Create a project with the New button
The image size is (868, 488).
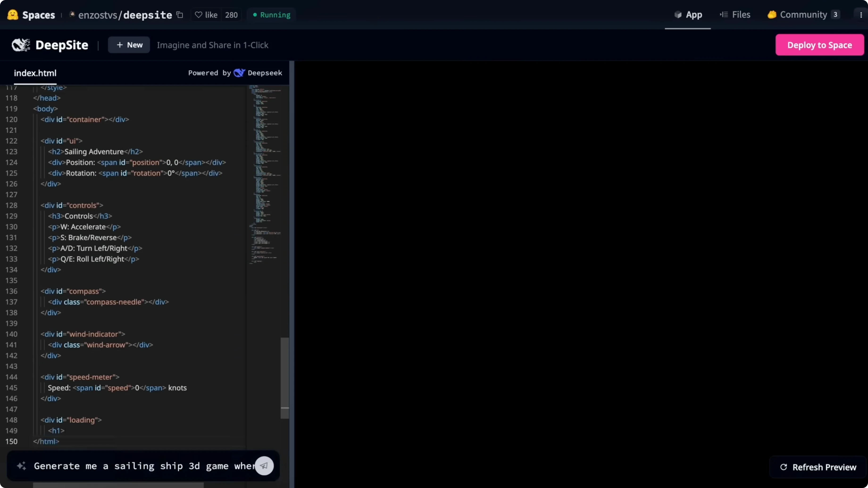coord(129,45)
